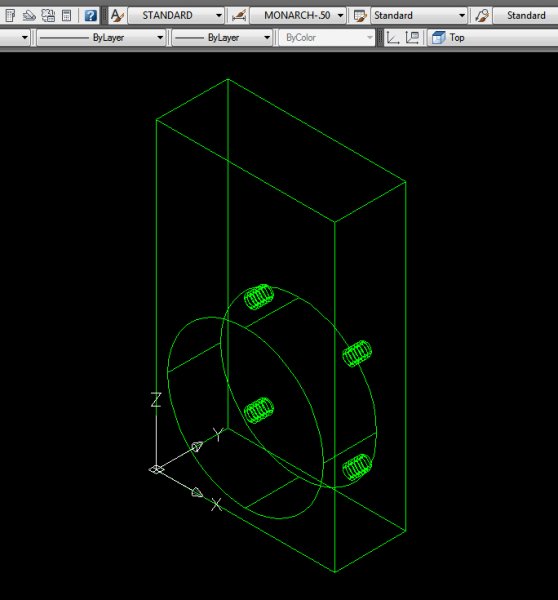Open the Help question mark icon
The width and height of the screenshot is (558, 600).
90,16
